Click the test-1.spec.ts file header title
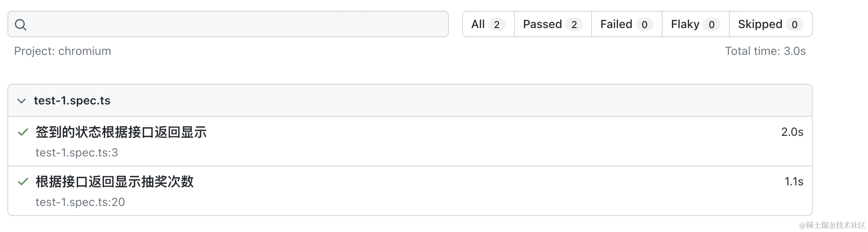Image resolution: width=868 pixels, height=232 pixels. [x=72, y=101]
